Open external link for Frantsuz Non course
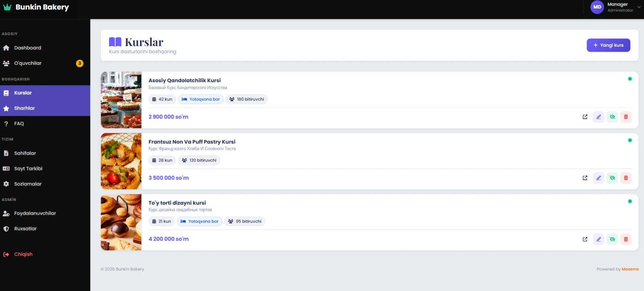 pos(585,178)
